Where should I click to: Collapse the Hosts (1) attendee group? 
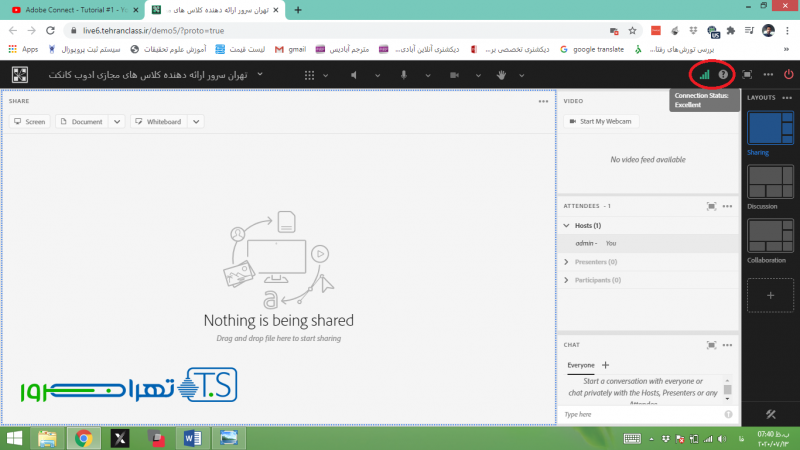(x=568, y=226)
